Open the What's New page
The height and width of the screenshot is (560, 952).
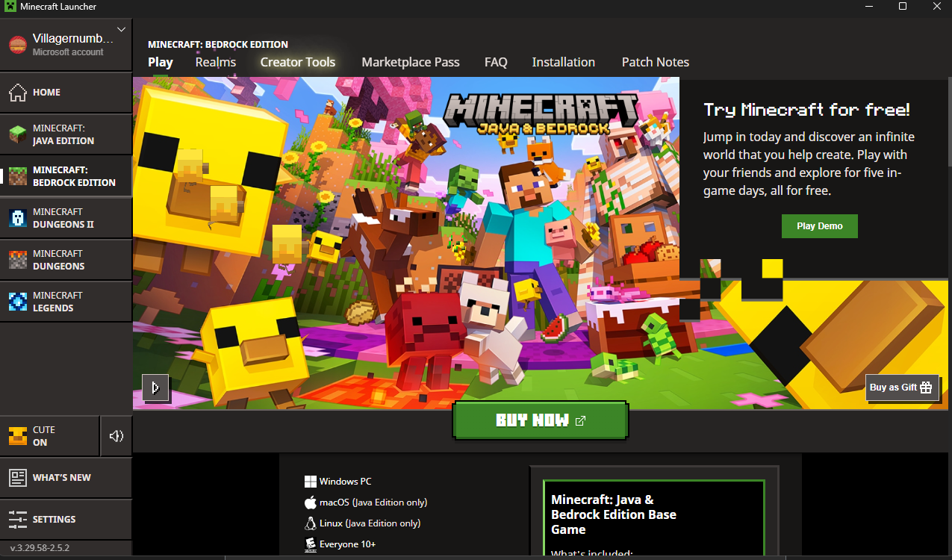tap(66, 478)
